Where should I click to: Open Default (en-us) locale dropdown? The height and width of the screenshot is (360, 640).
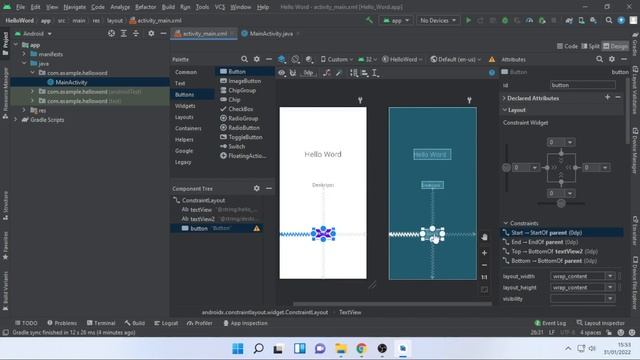click(x=456, y=59)
